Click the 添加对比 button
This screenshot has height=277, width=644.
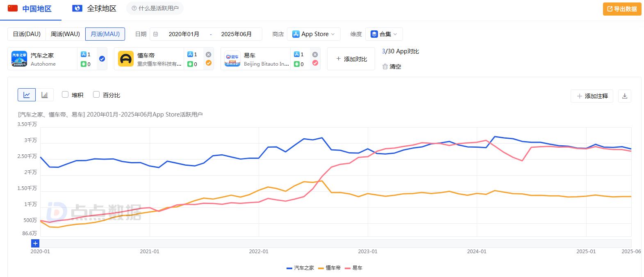[351, 59]
